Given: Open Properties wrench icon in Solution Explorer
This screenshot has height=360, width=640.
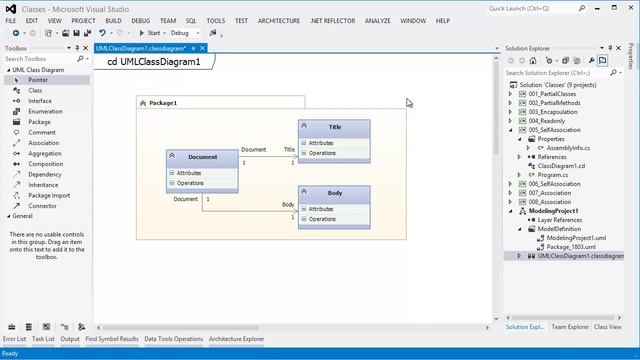Looking at the screenshot, I should click(591, 61).
